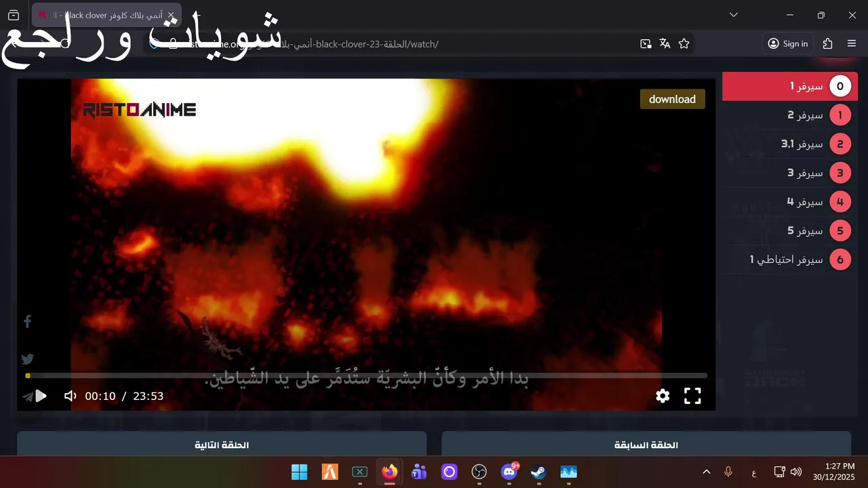Open Microsoft Teams from taskbar
The width and height of the screenshot is (868, 488).
coord(419,472)
